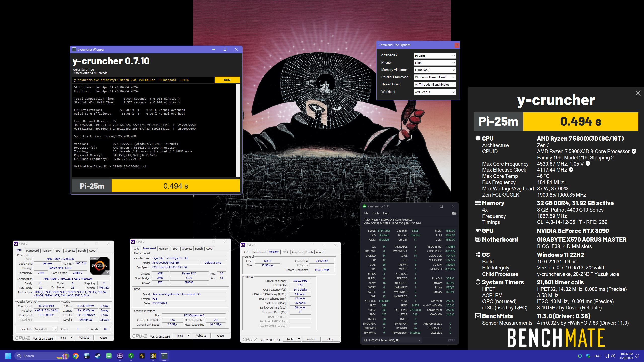Open the Memory Allocator dropdown
Viewport: 644px width, 362px height.
click(435, 70)
